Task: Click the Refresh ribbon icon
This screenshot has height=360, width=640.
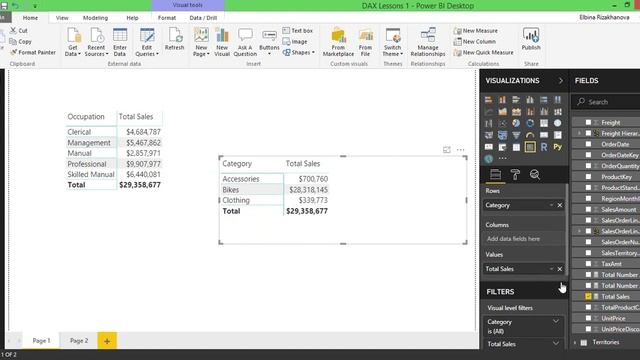Action: click(174, 40)
